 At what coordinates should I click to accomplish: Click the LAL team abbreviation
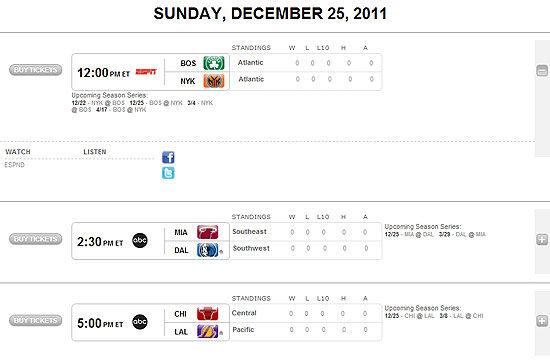181,332
